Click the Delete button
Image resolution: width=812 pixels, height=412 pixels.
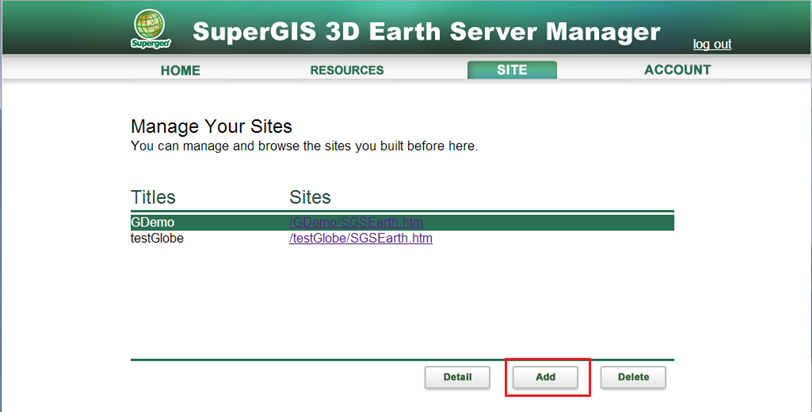633,377
